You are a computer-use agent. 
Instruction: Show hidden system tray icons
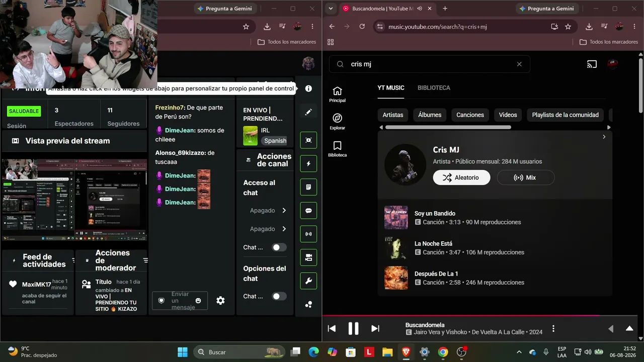(519, 352)
